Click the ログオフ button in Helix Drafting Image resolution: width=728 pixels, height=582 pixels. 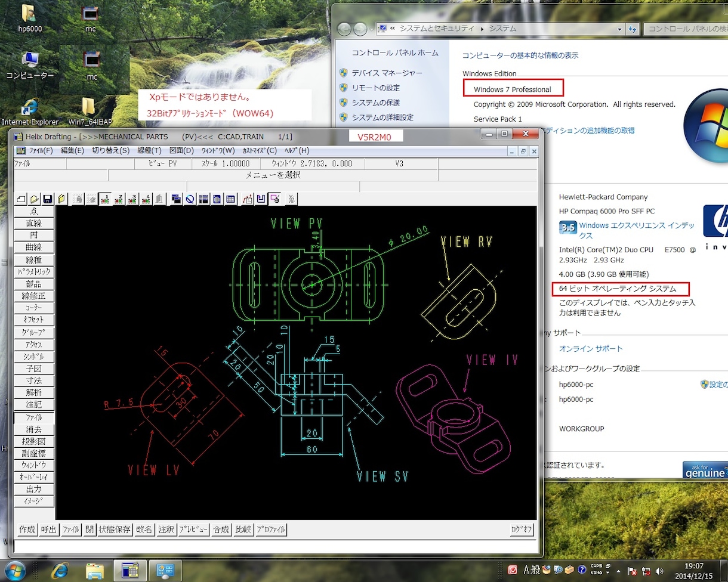(522, 530)
